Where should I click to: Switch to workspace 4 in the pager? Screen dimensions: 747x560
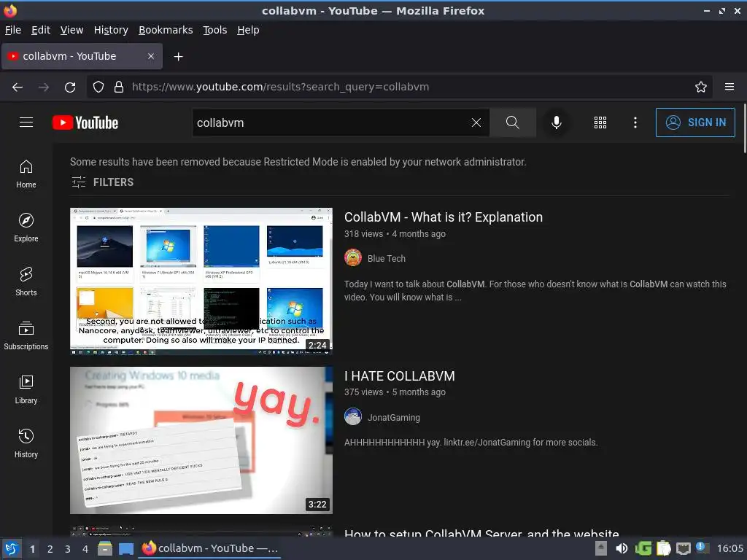coord(85,549)
